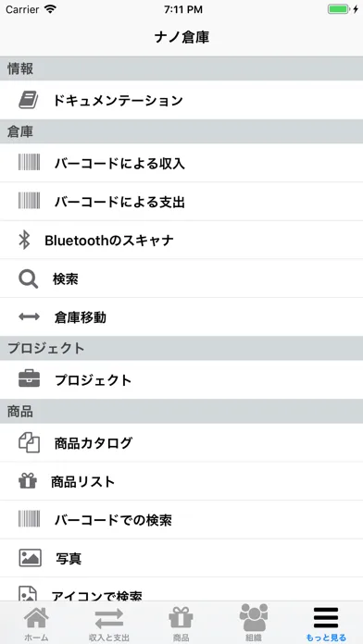
Task: Select the 組織 tab
Action: pos(254,624)
